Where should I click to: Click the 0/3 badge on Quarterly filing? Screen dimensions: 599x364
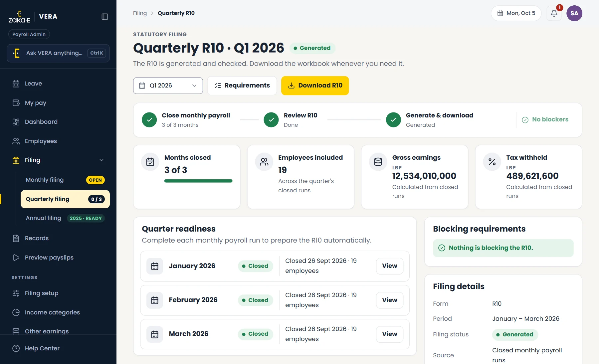click(97, 199)
